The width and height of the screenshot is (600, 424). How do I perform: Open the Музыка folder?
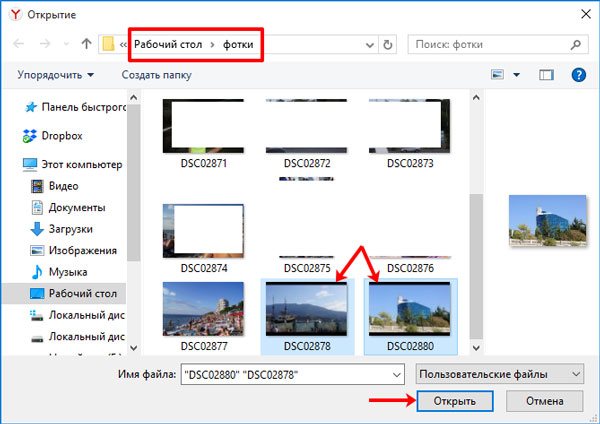click(x=59, y=272)
